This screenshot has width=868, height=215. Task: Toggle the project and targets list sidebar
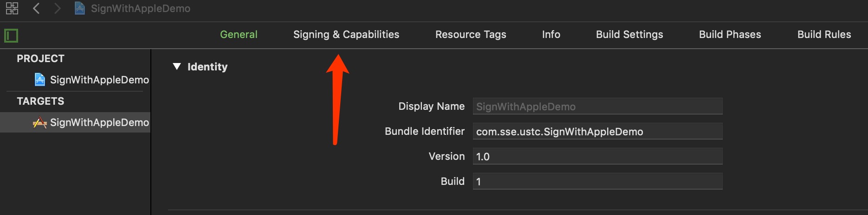pos(11,36)
